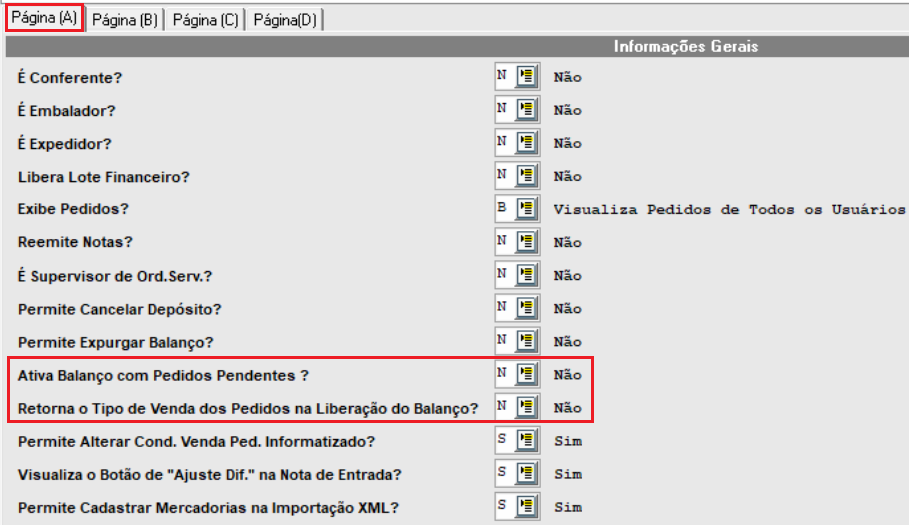Viewport: 909px width, 525px height.
Task: Click the É Conferente? value field
Action: tap(504, 77)
